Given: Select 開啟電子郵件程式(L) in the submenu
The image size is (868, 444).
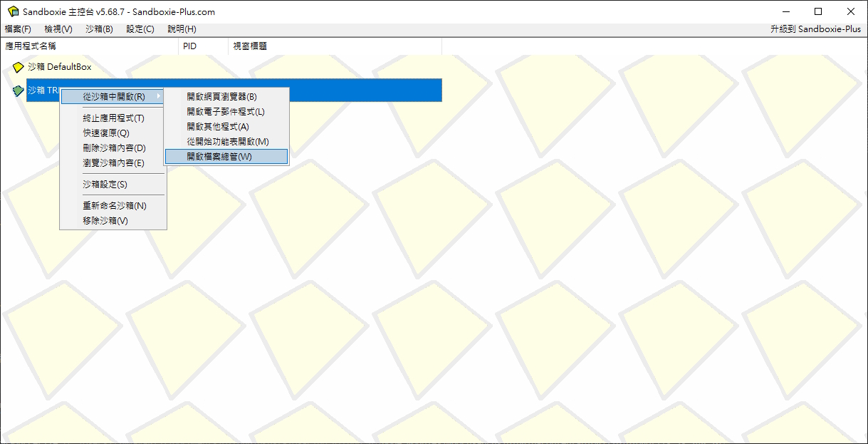Looking at the screenshot, I should 226,112.
